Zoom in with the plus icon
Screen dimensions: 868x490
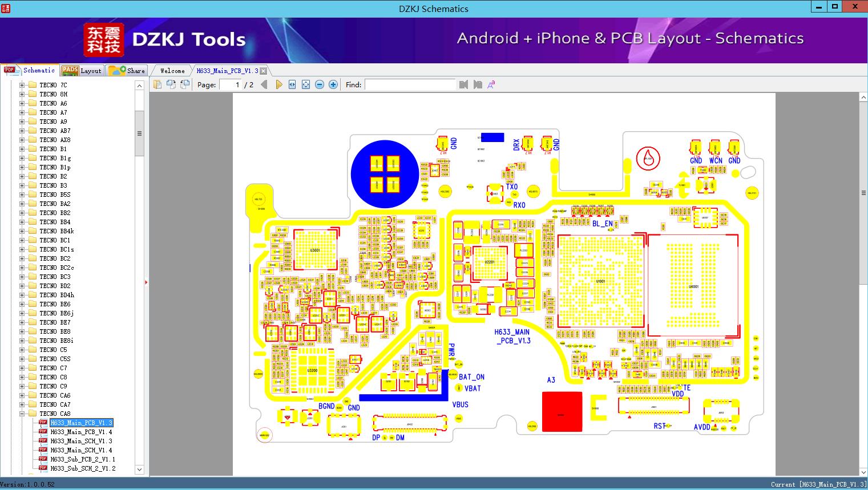[x=333, y=84]
